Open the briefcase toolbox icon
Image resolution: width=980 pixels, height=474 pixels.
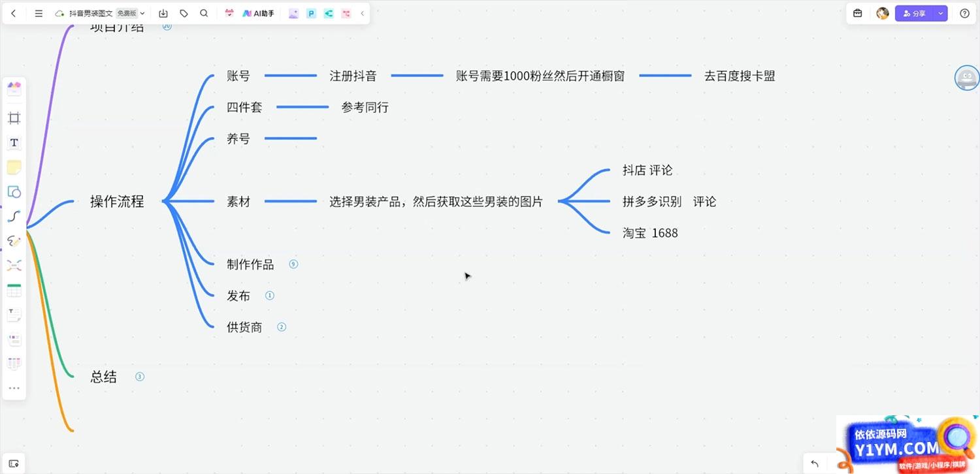tap(858, 13)
